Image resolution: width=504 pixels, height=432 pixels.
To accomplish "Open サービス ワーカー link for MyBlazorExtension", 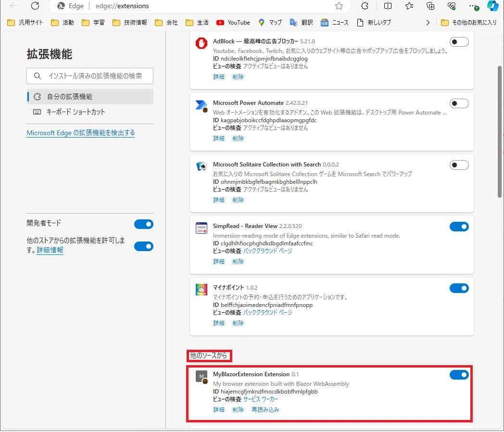I will coord(260,399).
